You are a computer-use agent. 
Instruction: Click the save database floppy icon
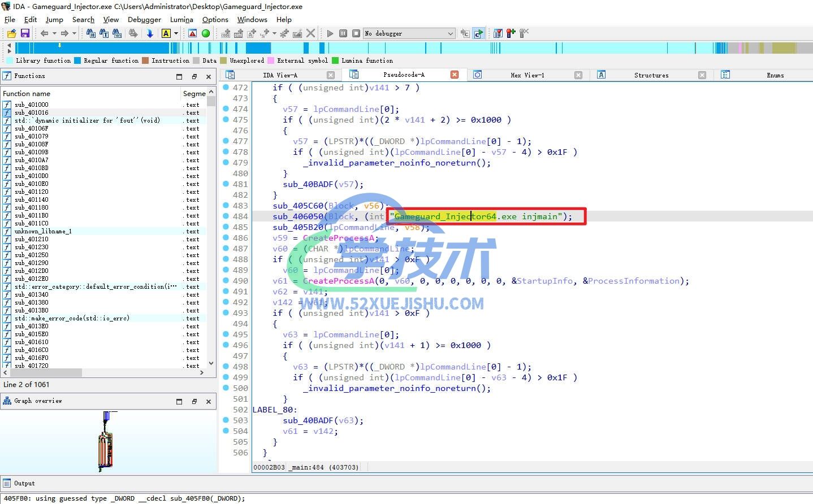pos(25,33)
